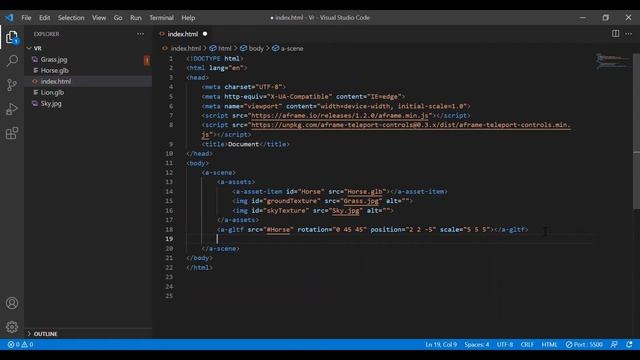Open the Edit menu
This screenshot has height=360, width=640.
click(44, 18)
